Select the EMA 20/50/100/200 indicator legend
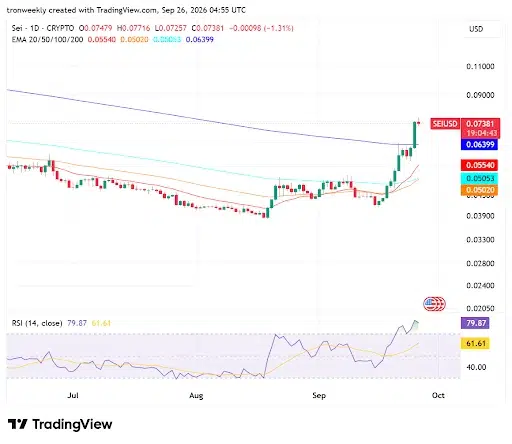Image resolution: width=512 pixels, height=444 pixels. click(x=47, y=39)
